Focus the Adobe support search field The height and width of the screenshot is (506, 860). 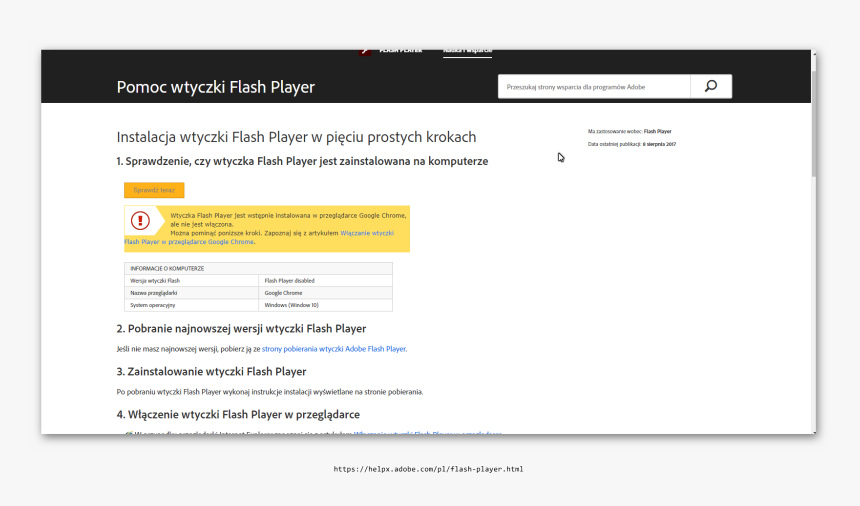click(594, 87)
